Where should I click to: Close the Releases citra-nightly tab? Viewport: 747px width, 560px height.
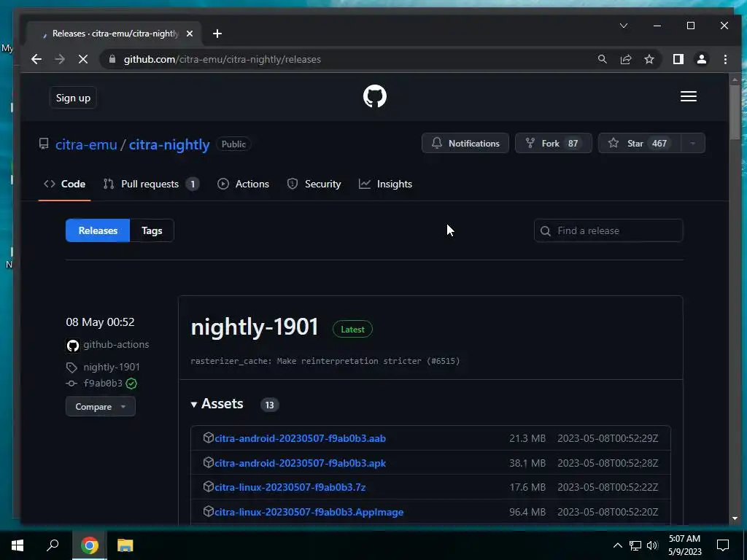point(190,34)
